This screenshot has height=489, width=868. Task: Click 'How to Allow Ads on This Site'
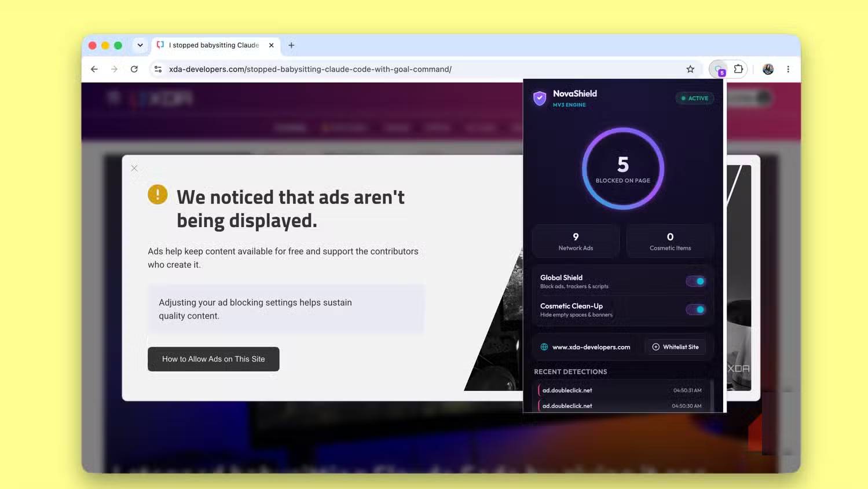[x=214, y=359]
